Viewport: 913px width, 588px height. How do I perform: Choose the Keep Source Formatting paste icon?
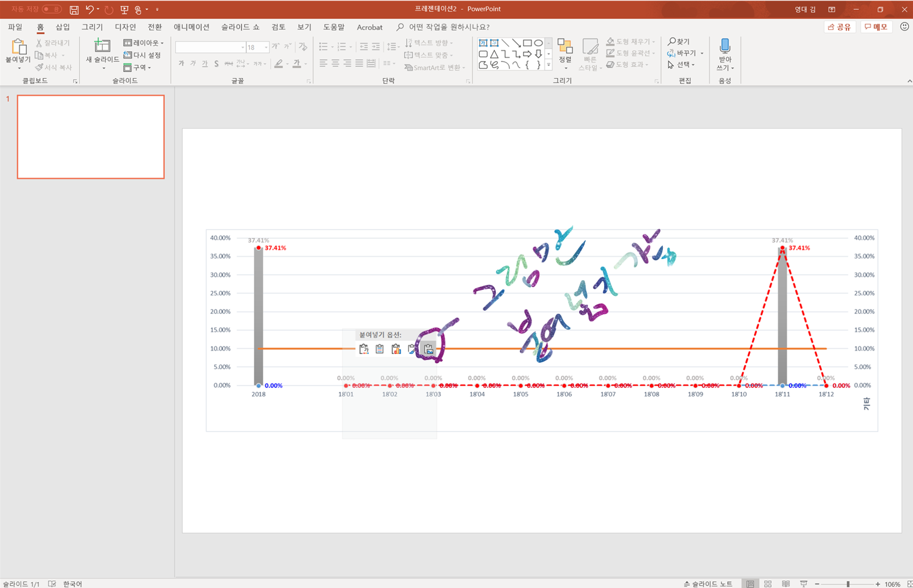coord(364,349)
